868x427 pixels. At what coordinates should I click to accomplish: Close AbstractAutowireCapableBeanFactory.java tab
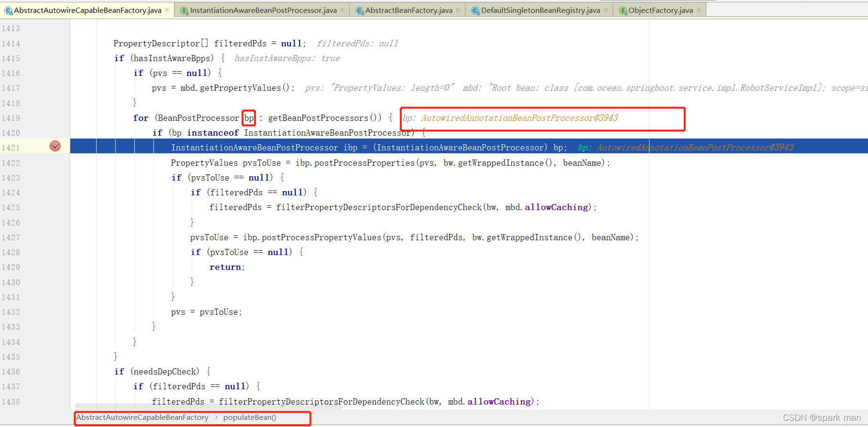point(167,10)
